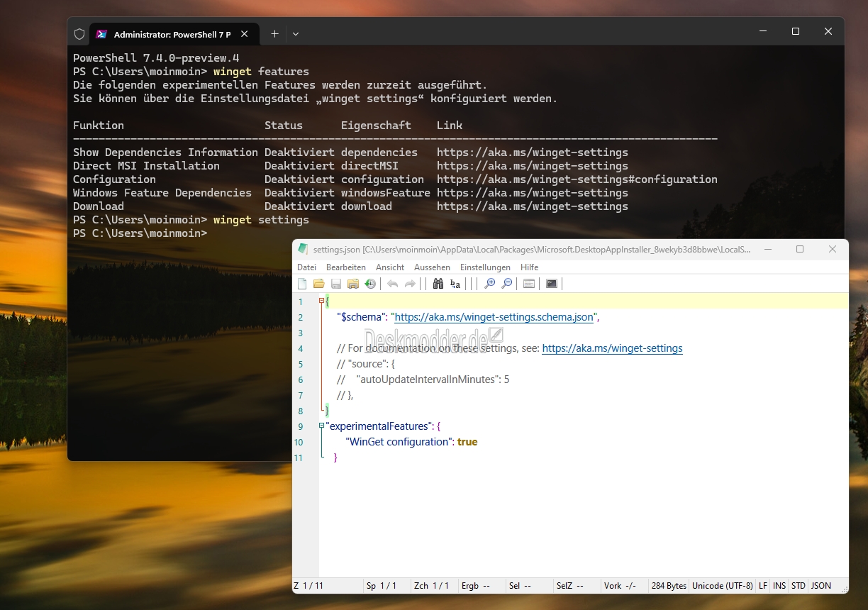Viewport: 868px width, 610px height.
Task: Click the Save As folder-disk icon
Action: (352, 284)
